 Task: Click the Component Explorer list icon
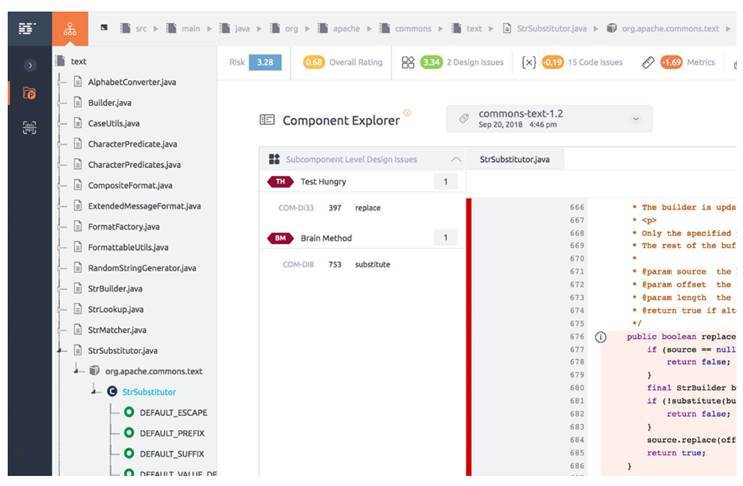point(267,120)
